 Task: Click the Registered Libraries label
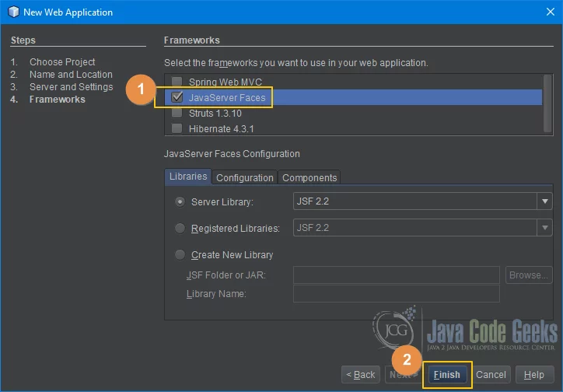235,229
